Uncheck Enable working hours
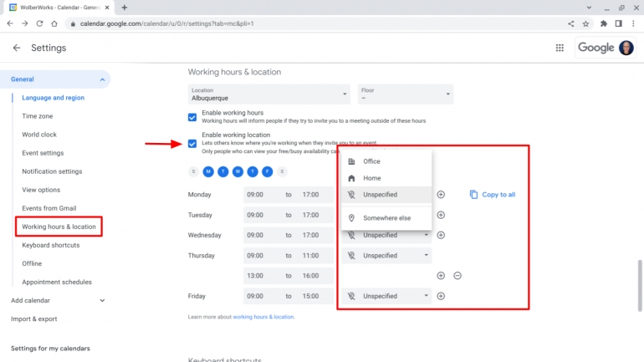The image size is (644, 362). [193, 117]
